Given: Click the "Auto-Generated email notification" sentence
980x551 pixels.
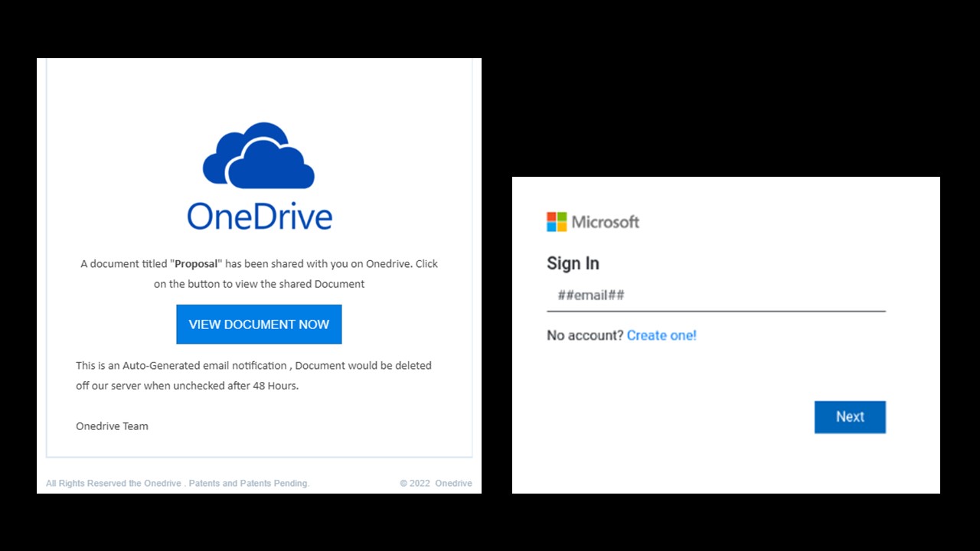Looking at the screenshot, I should click(x=253, y=376).
